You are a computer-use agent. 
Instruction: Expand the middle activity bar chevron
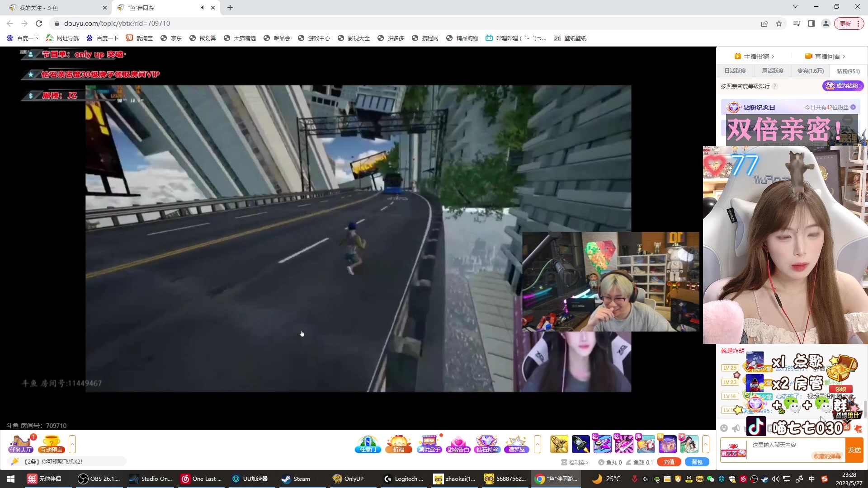pyautogui.click(x=538, y=444)
